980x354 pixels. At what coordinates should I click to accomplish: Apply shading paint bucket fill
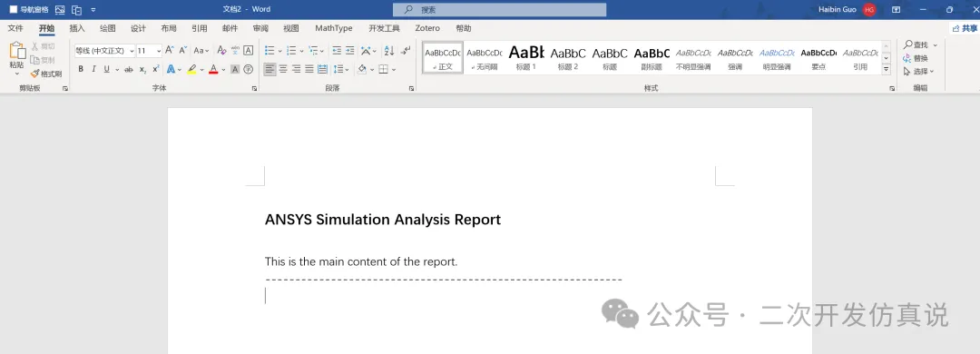361,69
